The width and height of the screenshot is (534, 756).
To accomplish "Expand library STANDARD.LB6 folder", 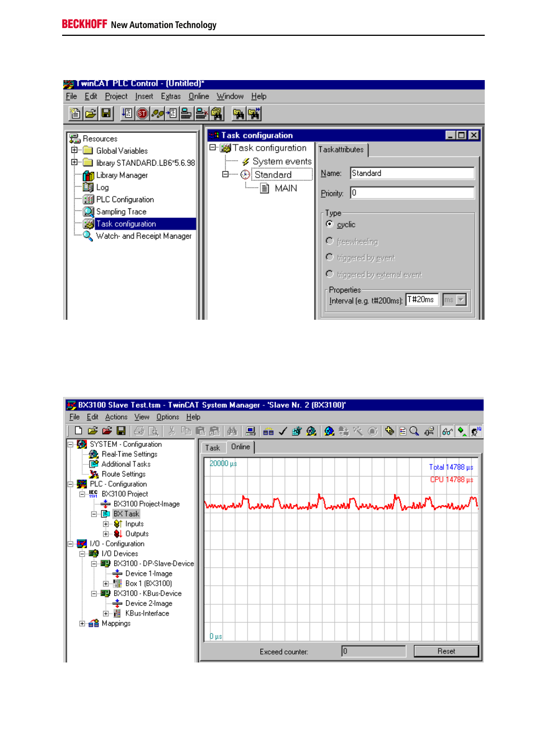I will point(74,162).
